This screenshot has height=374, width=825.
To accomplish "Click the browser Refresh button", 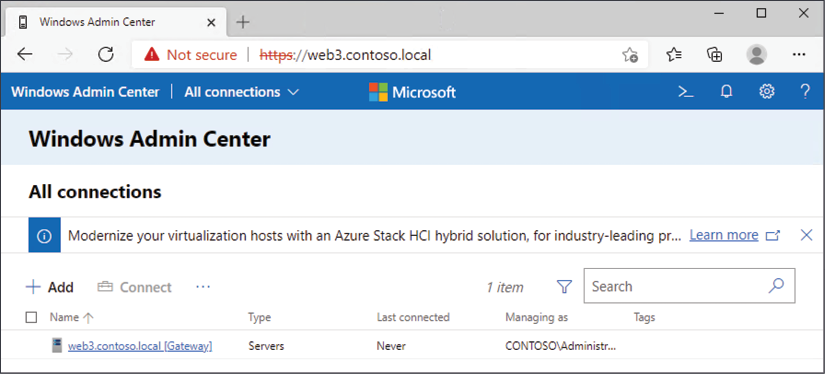I will (106, 54).
